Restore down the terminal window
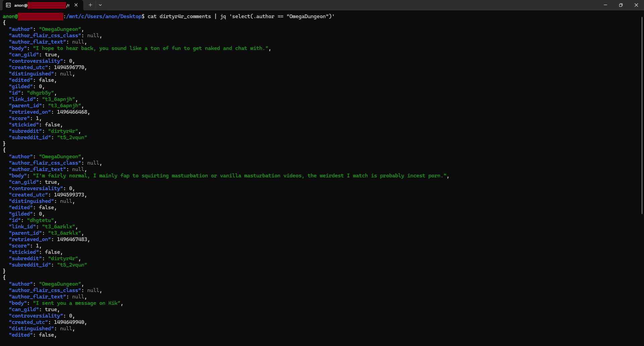 click(621, 5)
